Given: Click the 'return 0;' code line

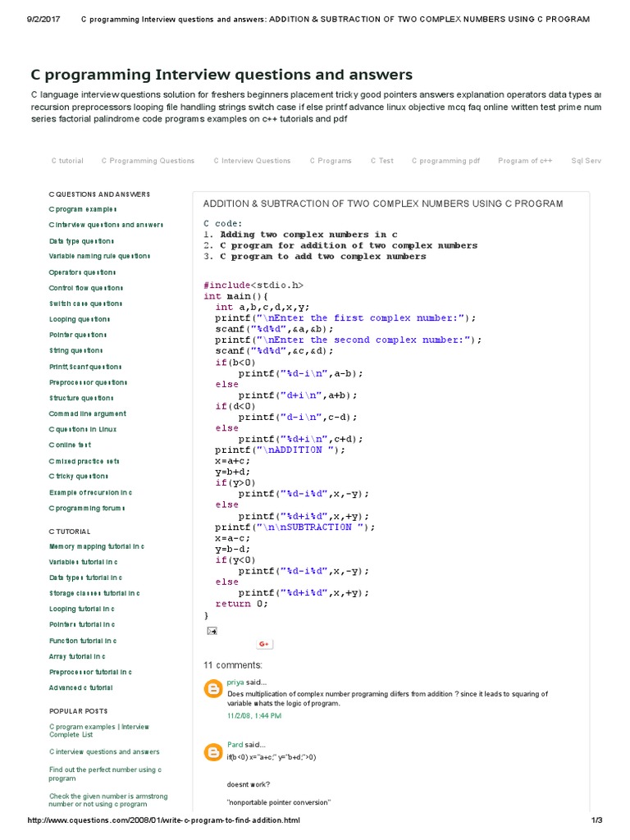Looking at the screenshot, I should point(241,604).
